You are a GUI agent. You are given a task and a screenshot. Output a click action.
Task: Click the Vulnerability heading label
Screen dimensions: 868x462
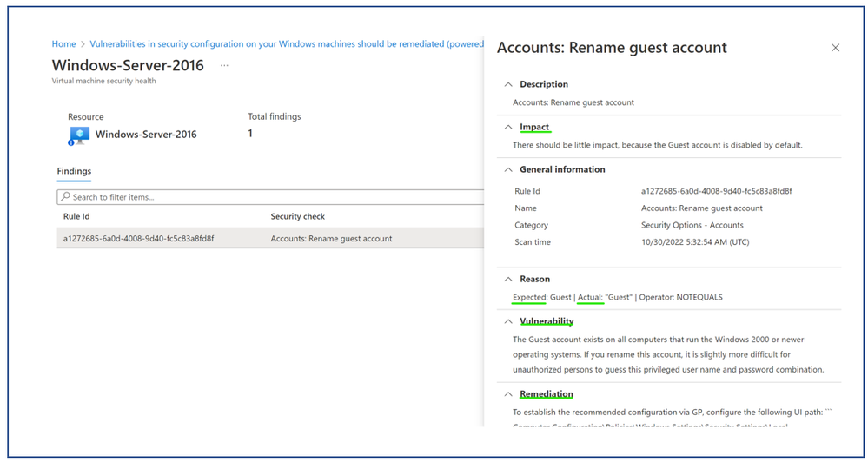[x=547, y=321]
